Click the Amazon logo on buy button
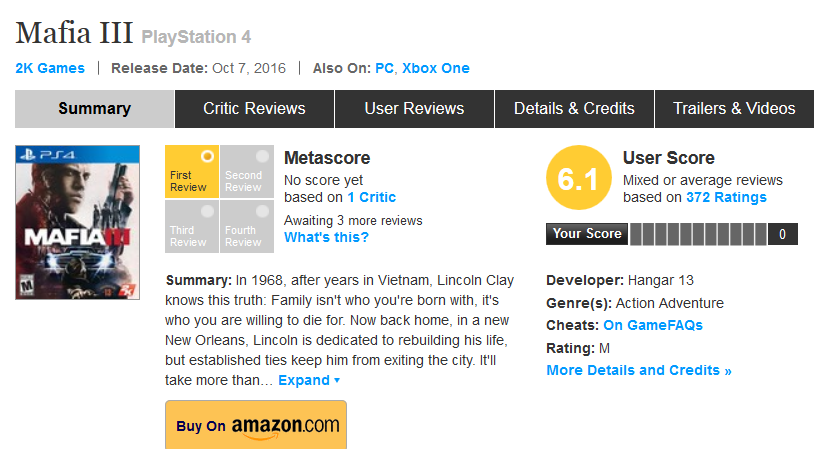This screenshot has height=449, width=831. point(285,426)
